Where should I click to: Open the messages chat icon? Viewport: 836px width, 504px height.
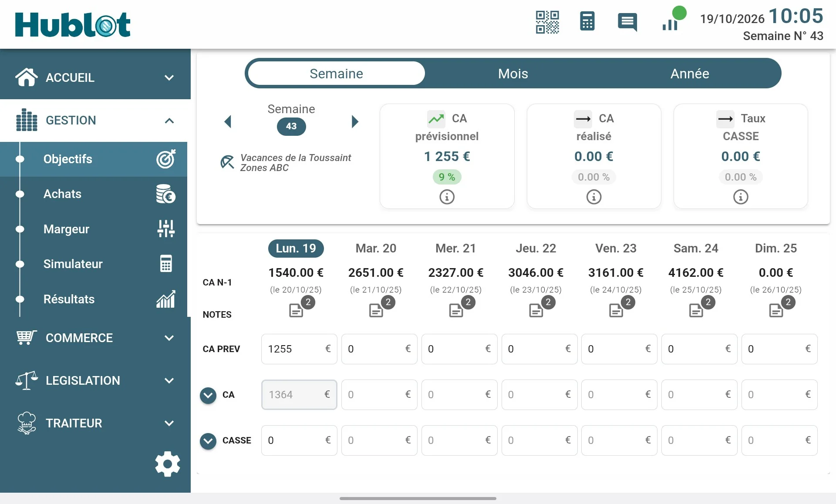coord(627,22)
